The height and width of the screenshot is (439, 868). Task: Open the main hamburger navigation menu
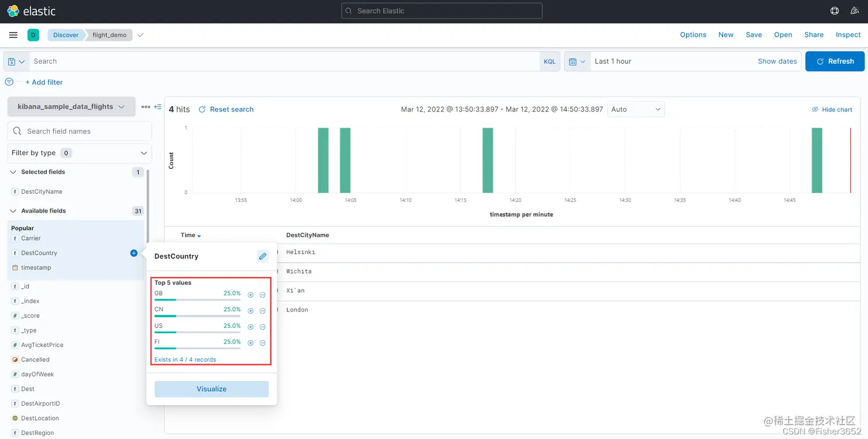pos(13,35)
